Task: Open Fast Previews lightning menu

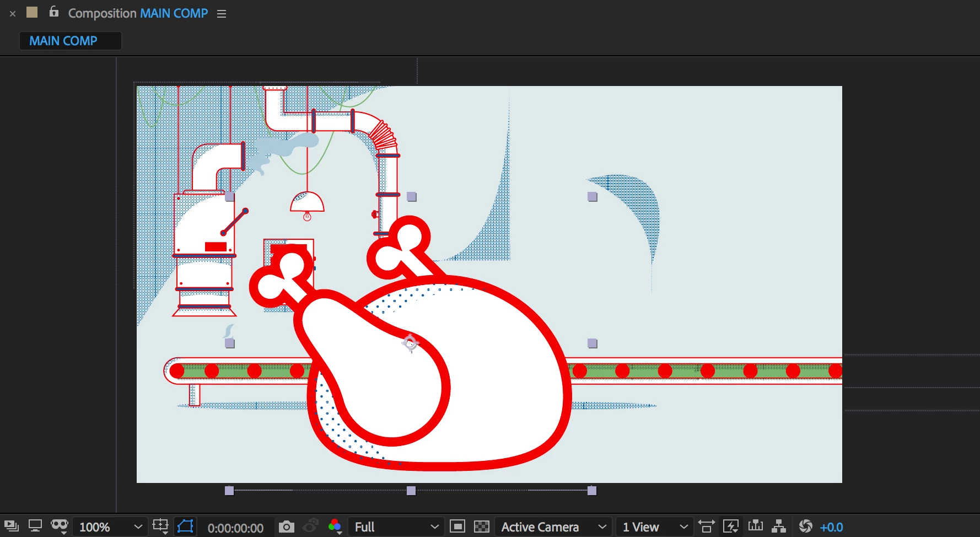Action: pos(731,527)
